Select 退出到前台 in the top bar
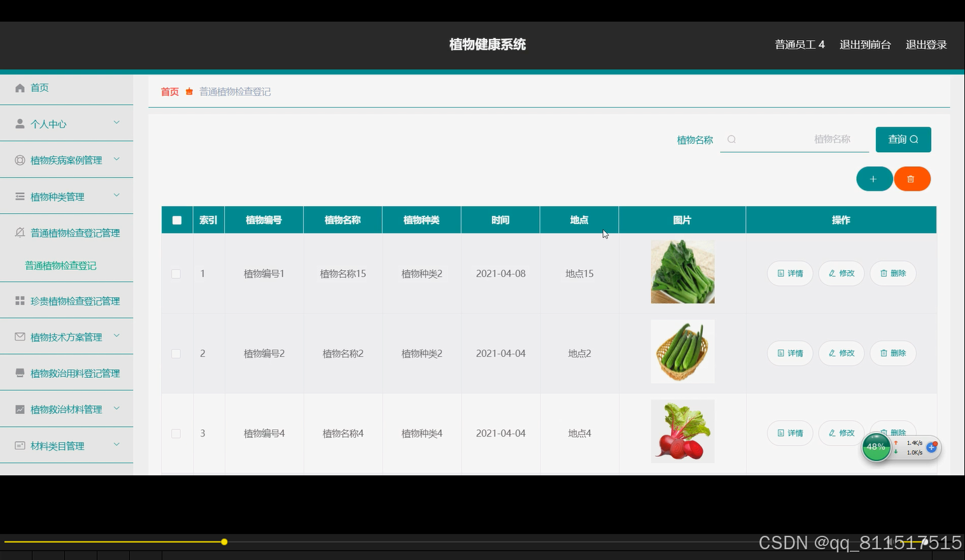Image resolution: width=965 pixels, height=560 pixels. 864,44
